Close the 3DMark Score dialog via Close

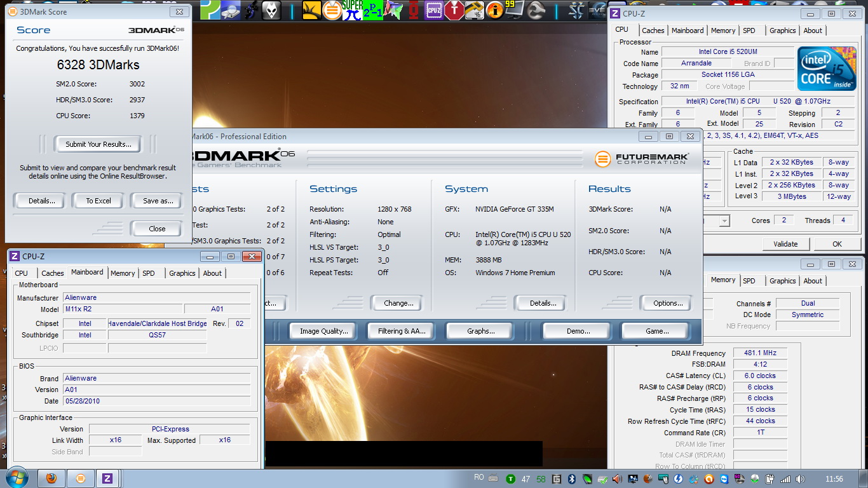157,229
